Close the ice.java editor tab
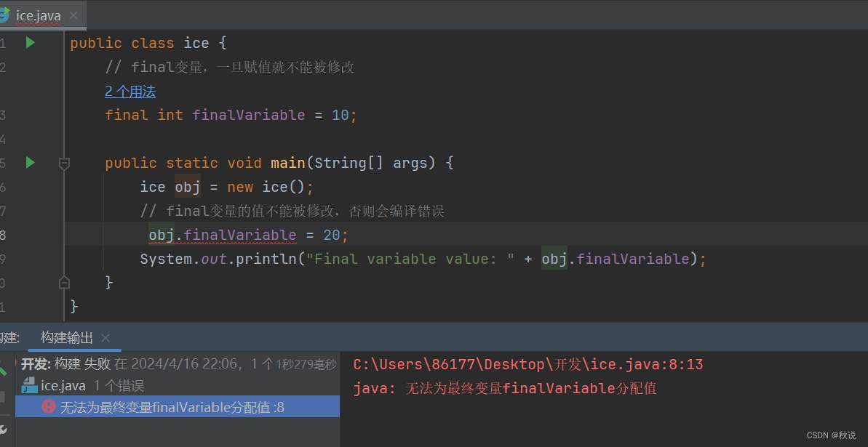The image size is (868, 447). click(x=73, y=15)
